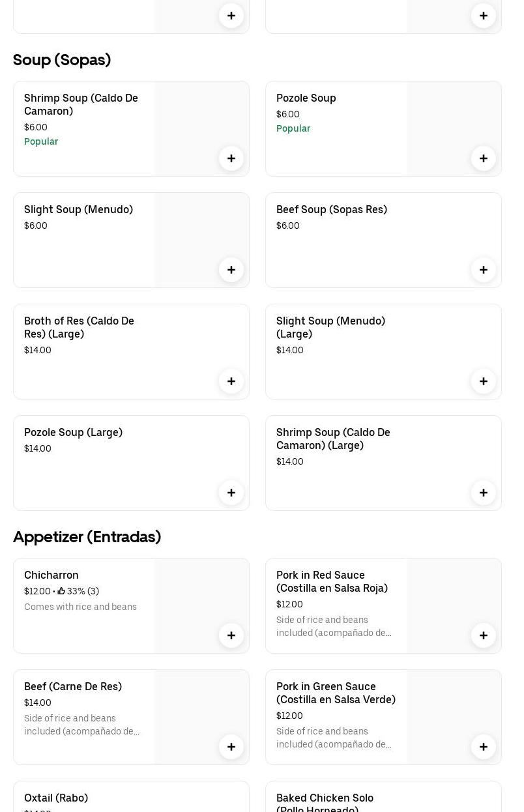Select the Beef (Carne De Res) title
The height and width of the screenshot is (812, 524).
pos(73,686)
